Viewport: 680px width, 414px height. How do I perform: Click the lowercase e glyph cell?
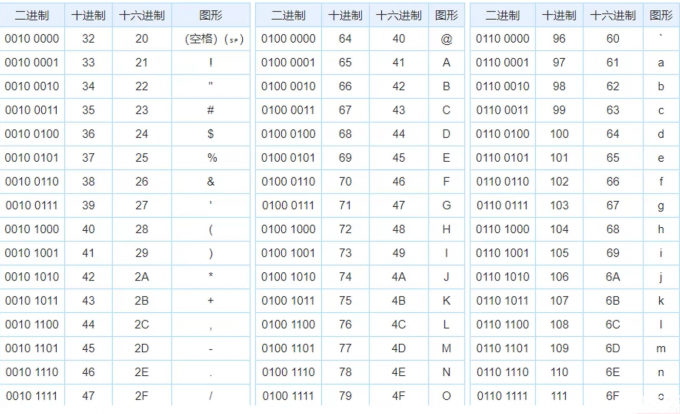pyautogui.click(x=661, y=158)
